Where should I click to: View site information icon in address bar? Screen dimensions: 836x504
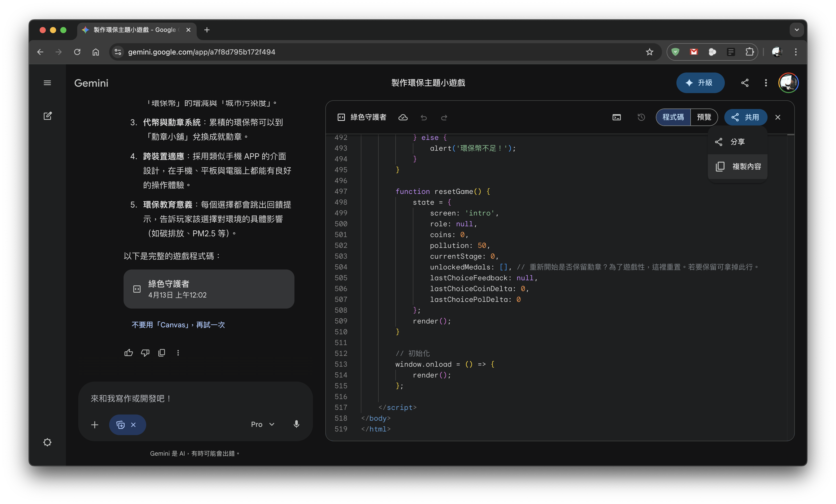[x=118, y=52]
